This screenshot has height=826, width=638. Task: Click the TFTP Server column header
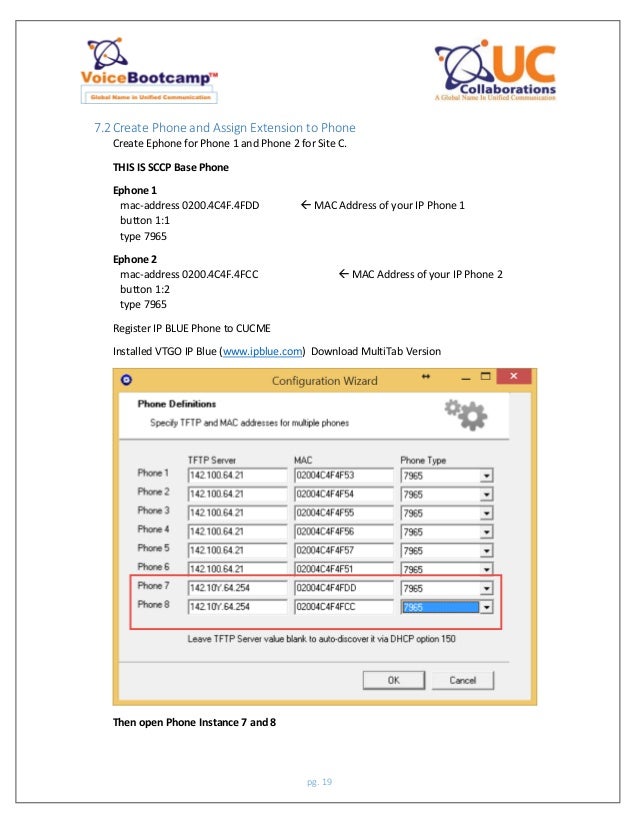(212, 460)
